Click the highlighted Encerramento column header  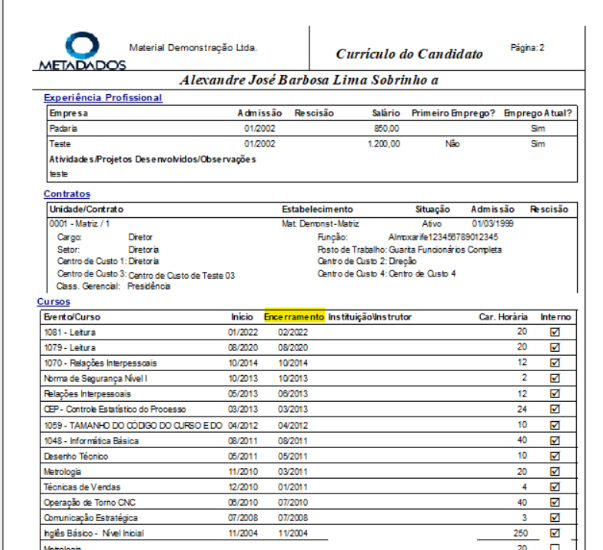pos(294,316)
